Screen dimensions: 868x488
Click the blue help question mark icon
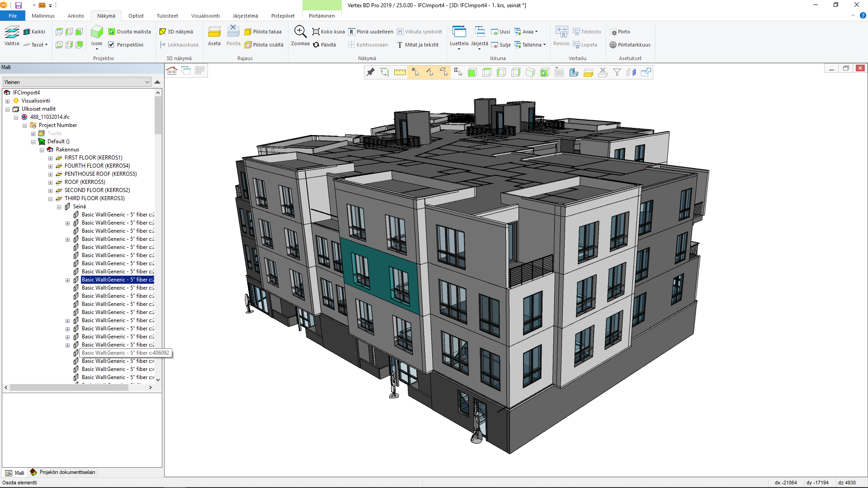(863, 15)
